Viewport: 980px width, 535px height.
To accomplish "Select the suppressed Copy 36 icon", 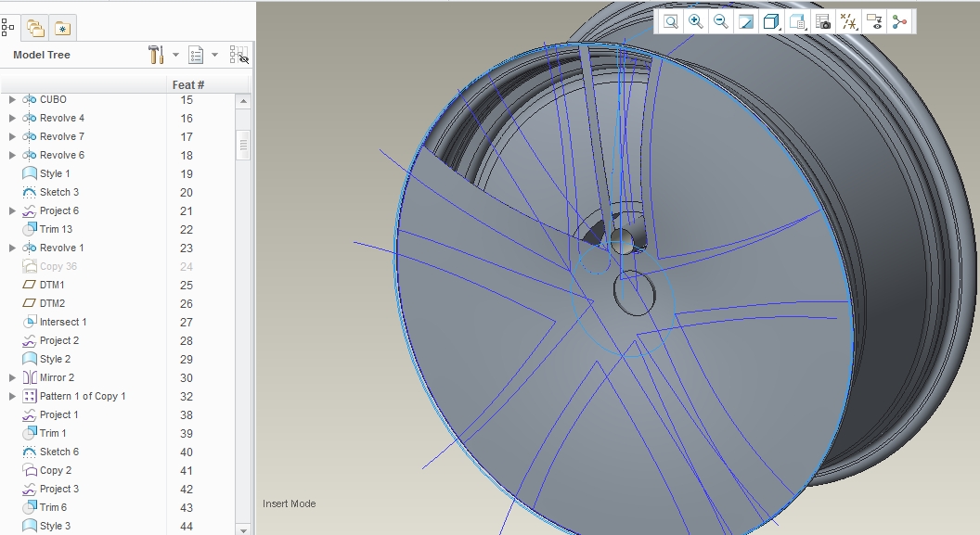I will (x=30, y=266).
